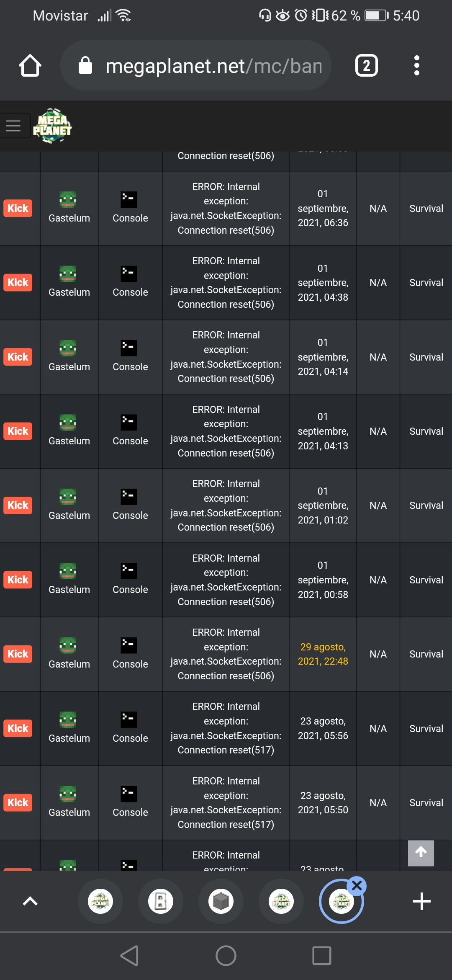Tap the browser home icon
Viewport: 452px width, 980px height.
coord(30,66)
